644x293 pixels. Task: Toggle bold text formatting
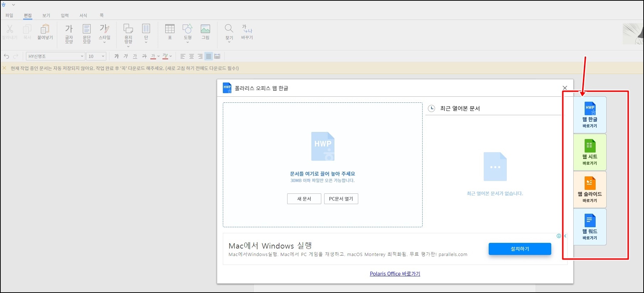point(117,56)
